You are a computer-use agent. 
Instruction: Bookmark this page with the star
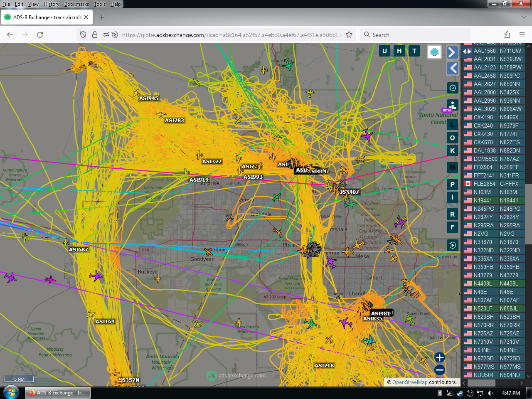(x=349, y=35)
